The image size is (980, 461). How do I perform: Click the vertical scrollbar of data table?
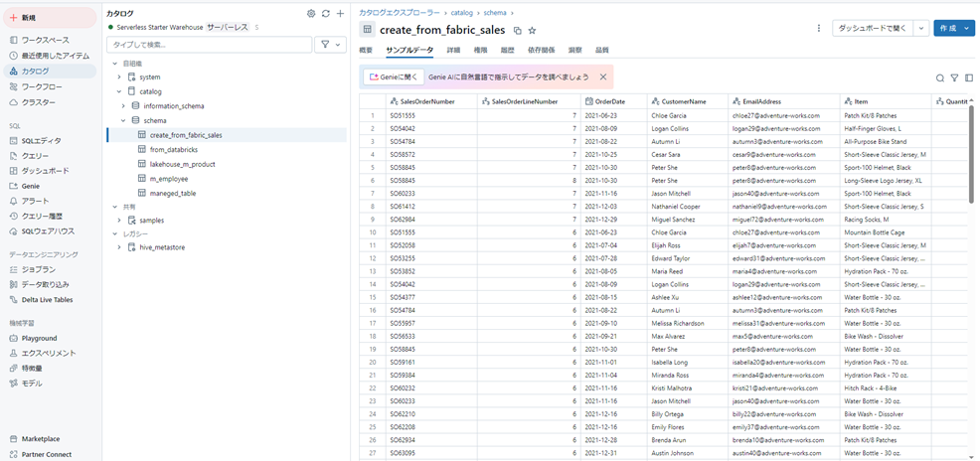tap(971, 153)
